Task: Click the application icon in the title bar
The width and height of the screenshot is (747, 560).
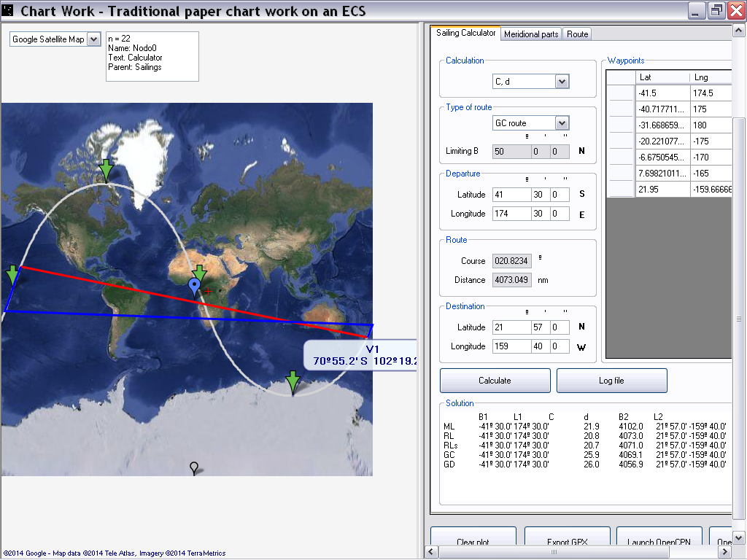Action: pyautogui.click(x=8, y=10)
